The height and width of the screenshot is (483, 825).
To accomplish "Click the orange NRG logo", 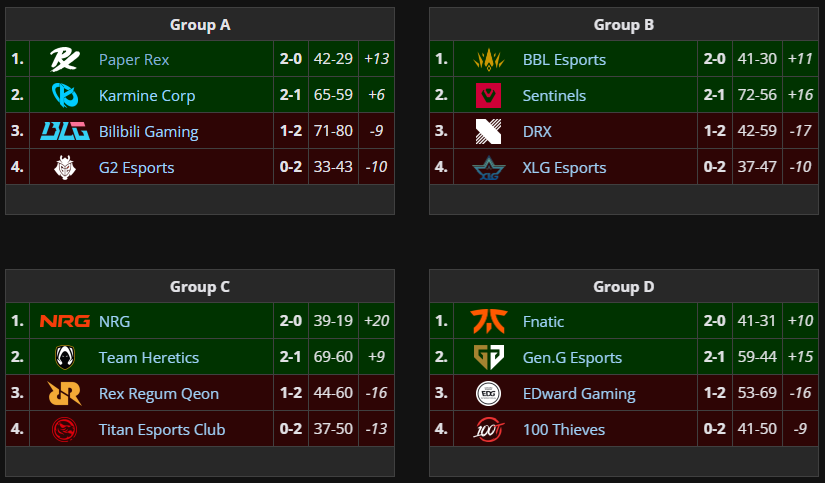I will [65, 321].
